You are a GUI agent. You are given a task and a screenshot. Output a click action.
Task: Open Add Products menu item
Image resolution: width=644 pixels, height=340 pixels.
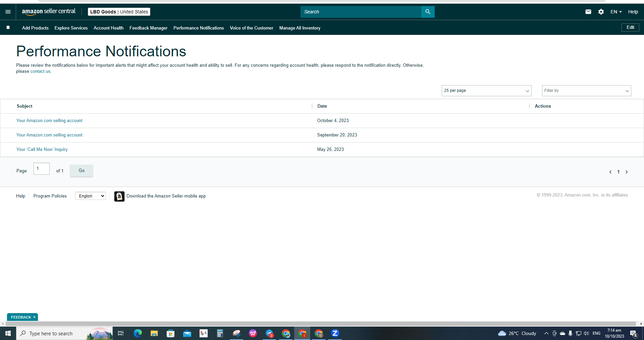[35, 28]
